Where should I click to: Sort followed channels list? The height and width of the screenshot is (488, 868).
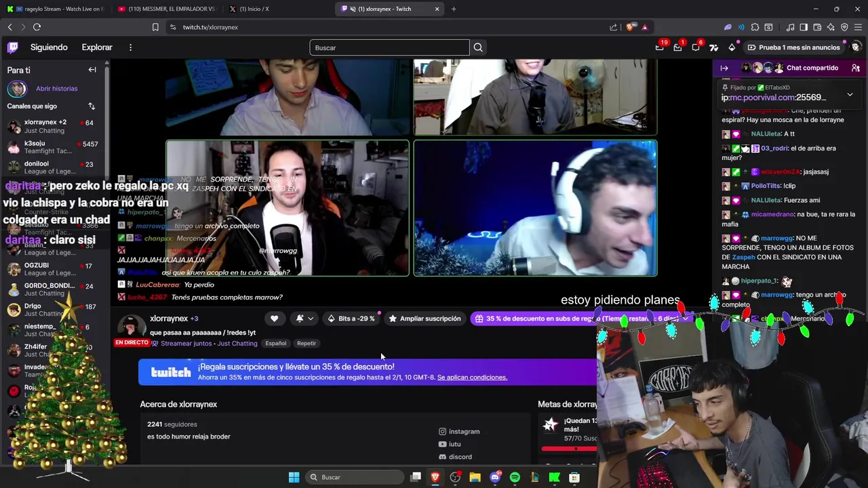tap(92, 106)
